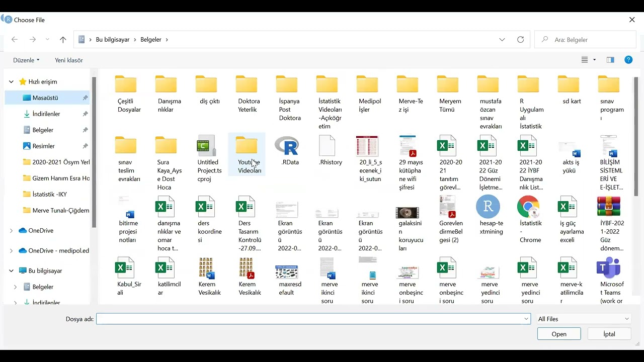The height and width of the screenshot is (362, 644).
Task: Collapse the Bu bilgisayar tree node
Action: coord(12,270)
